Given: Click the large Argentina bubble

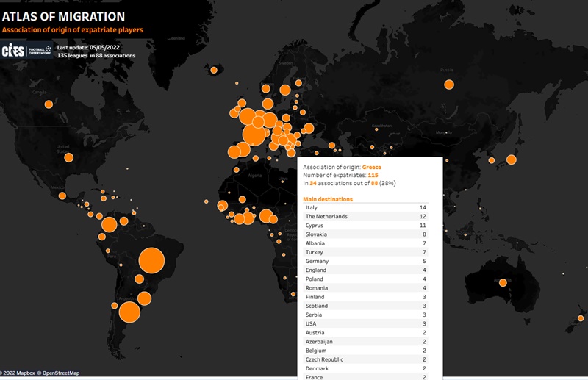Looking at the screenshot, I should pyautogui.click(x=129, y=312).
